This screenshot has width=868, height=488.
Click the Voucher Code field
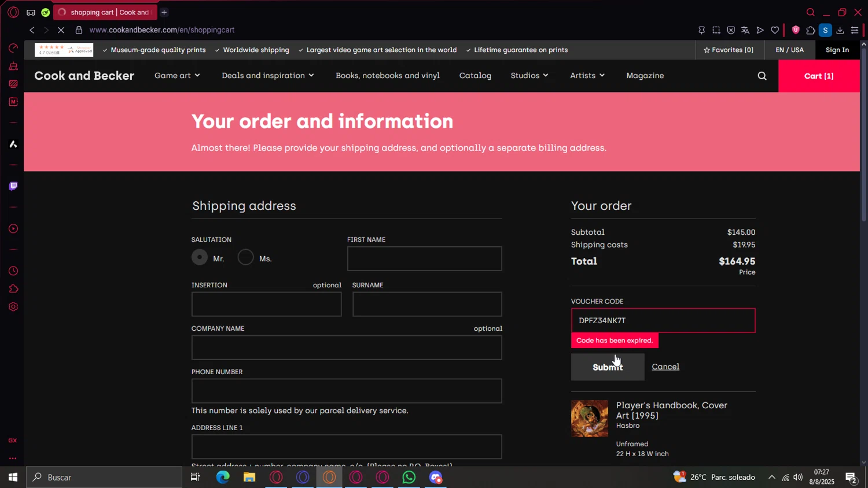pos(663,320)
